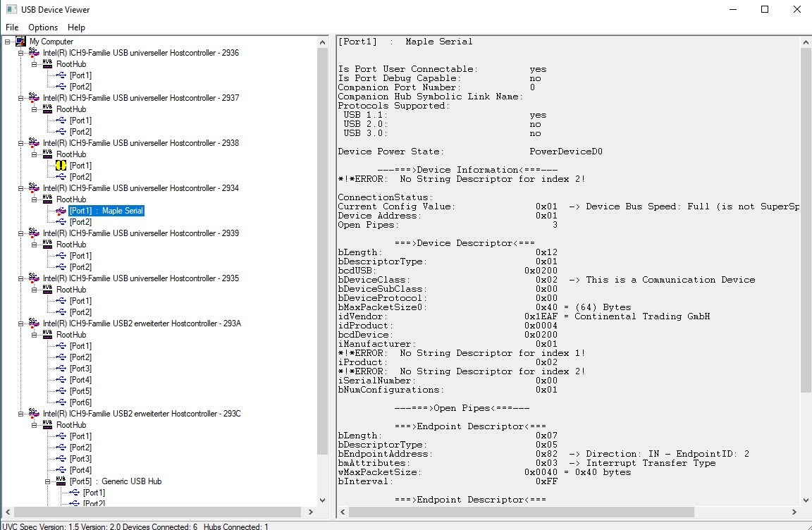The width and height of the screenshot is (812, 530).
Task: Collapse the USB2 host controller 293C node
Action: click(x=20, y=414)
